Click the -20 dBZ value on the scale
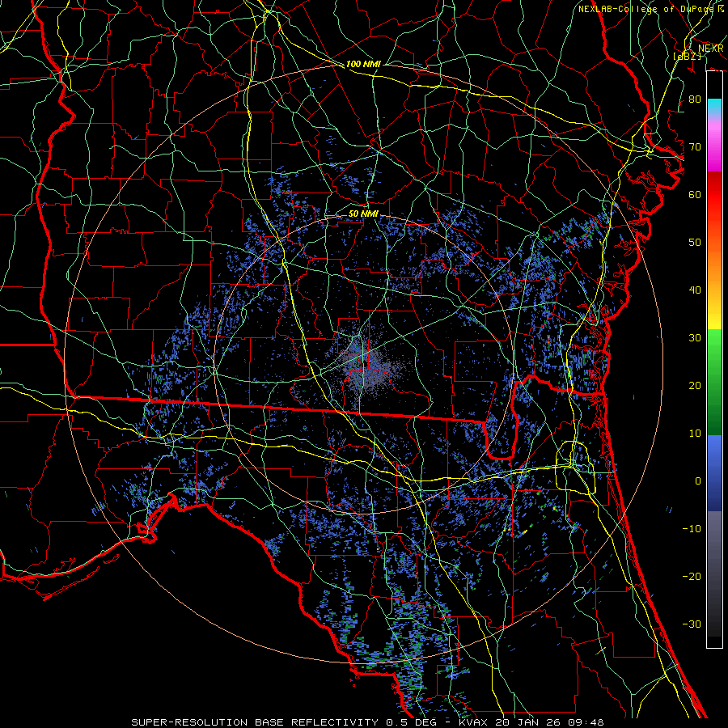 (692, 576)
